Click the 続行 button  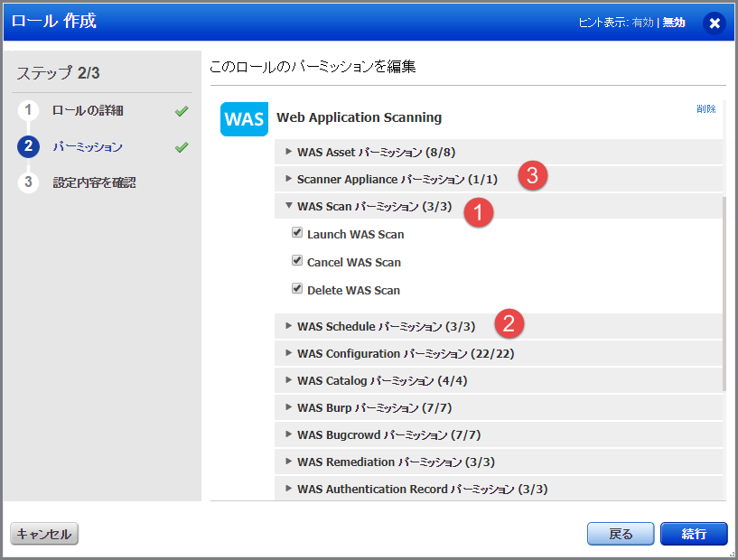tap(694, 534)
